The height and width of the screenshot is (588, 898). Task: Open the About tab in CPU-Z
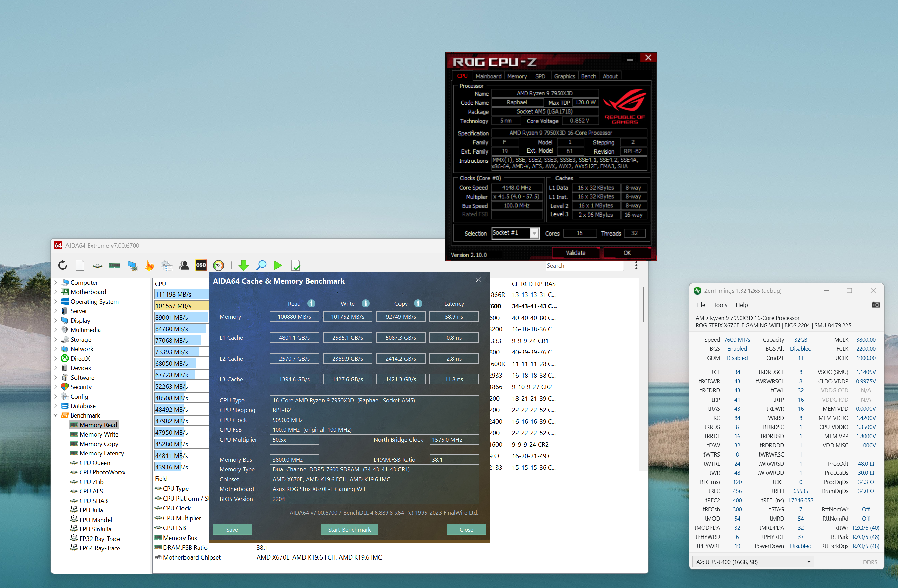(610, 76)
